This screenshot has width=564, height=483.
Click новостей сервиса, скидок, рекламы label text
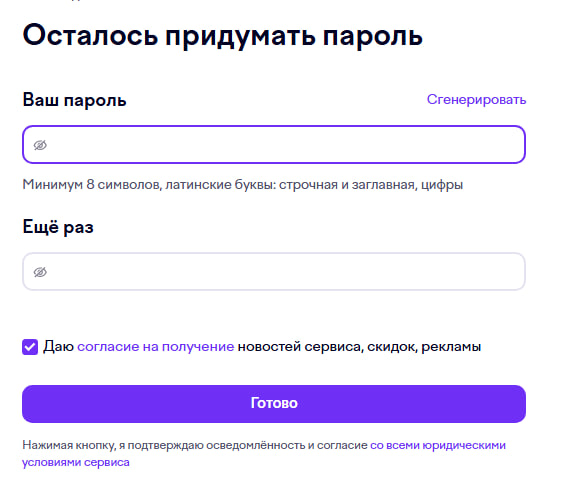[x=359, y=347]
